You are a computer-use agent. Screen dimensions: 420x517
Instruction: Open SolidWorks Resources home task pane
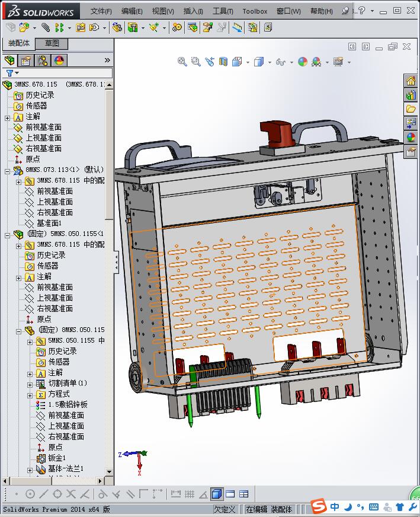411,81
